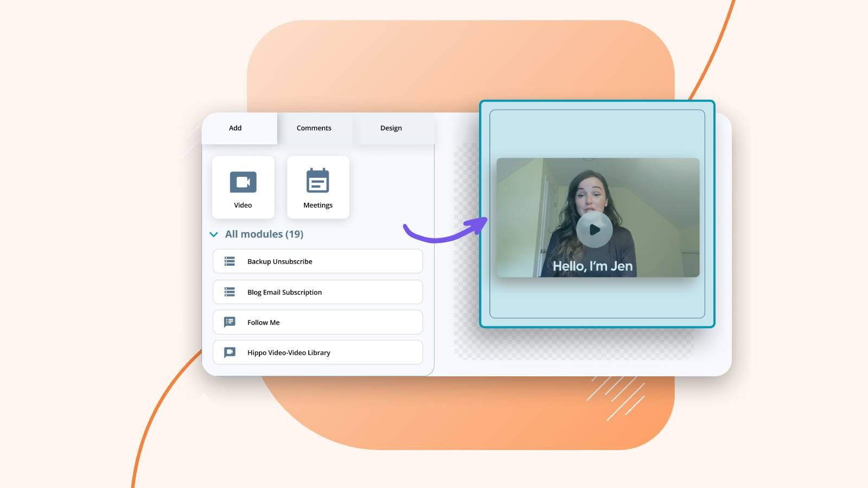Viewport: 868px width, 488px height.
Task: Go to the Design tab
Action: pos(391,128)
